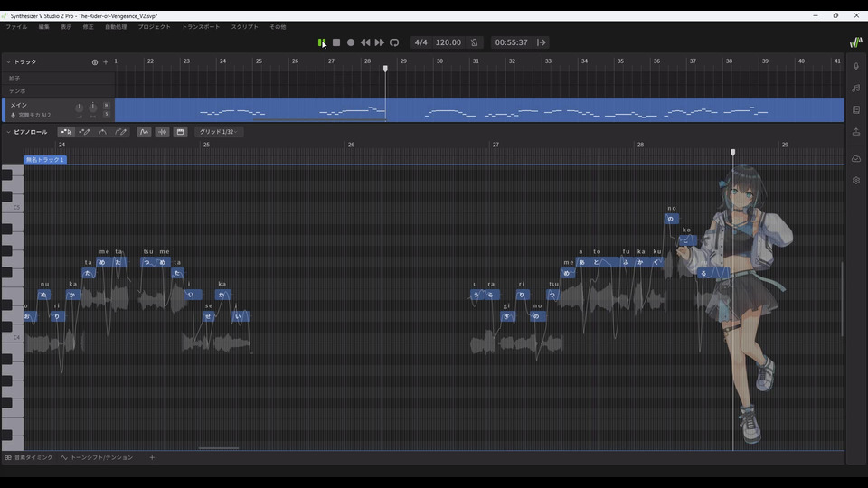Collapse the ピアノロール section chevron
This screenshot has width=868, height=488.
click(x=8, y=132)
